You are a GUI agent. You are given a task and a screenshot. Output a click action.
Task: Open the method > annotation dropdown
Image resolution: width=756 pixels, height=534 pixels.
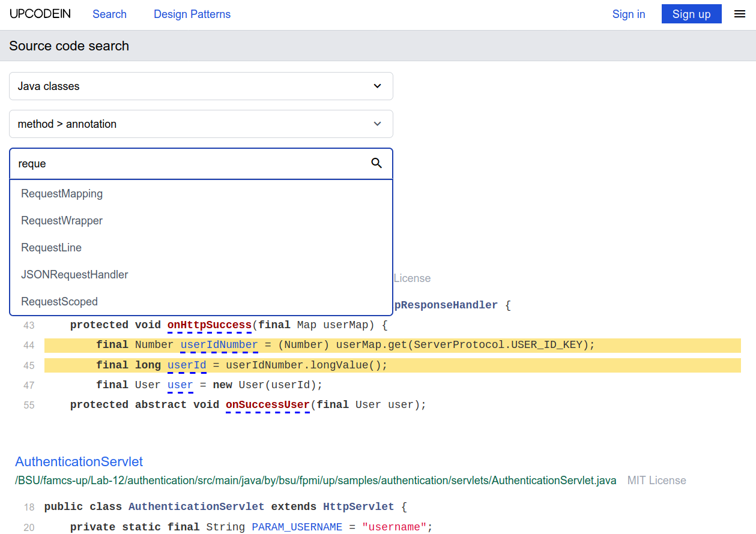point(201,124)
